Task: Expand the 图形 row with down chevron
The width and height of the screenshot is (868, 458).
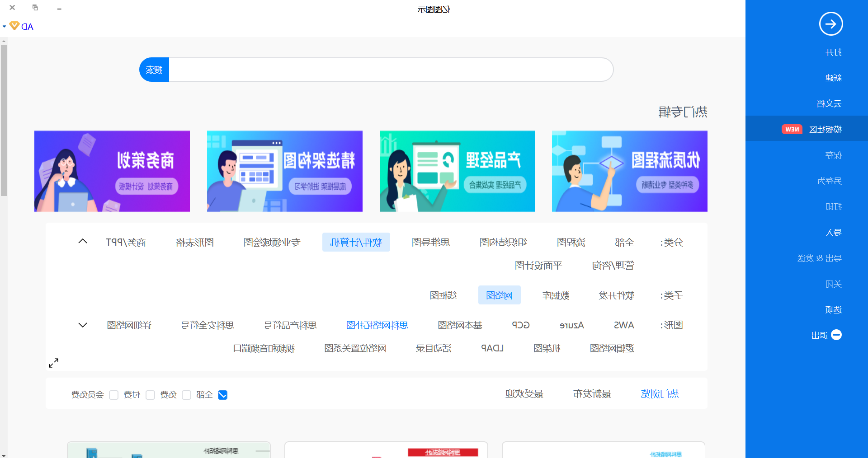Action: tap(83, 325)
